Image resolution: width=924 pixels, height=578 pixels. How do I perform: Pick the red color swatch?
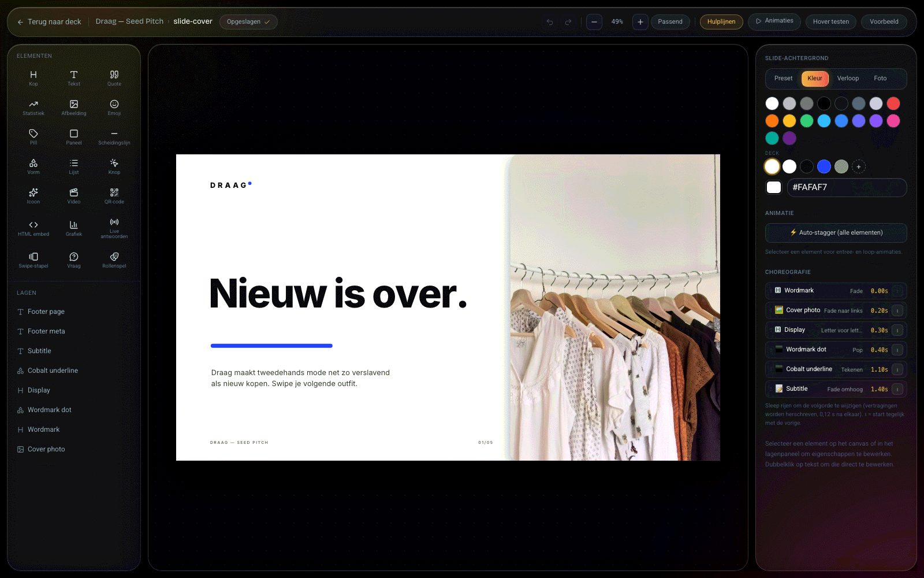[x=893, y=103]
